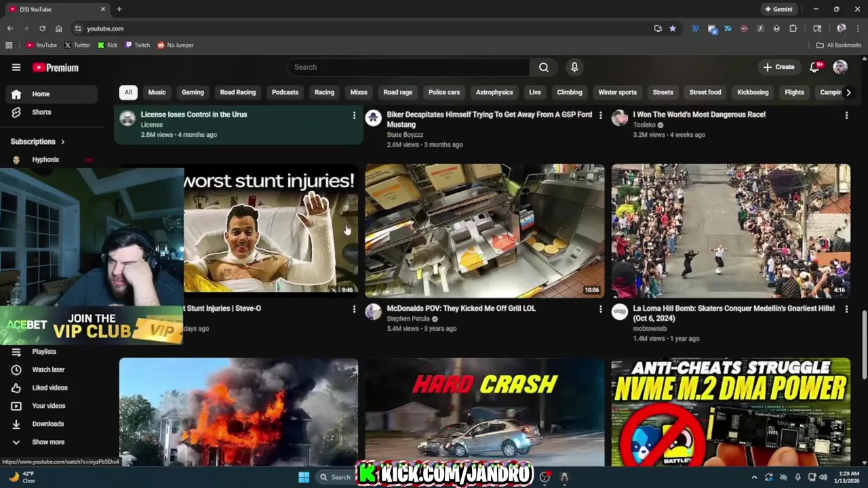This screenshot has width=868, height=488.
Task: Select the Street food filter chip
Action: click(x=705, y=92)
